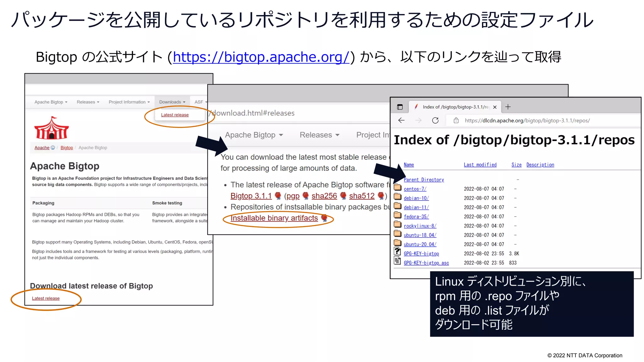Expand the ASF dropdown menu
This screenshot has height=362, width=644.
[x=201, y=102]
